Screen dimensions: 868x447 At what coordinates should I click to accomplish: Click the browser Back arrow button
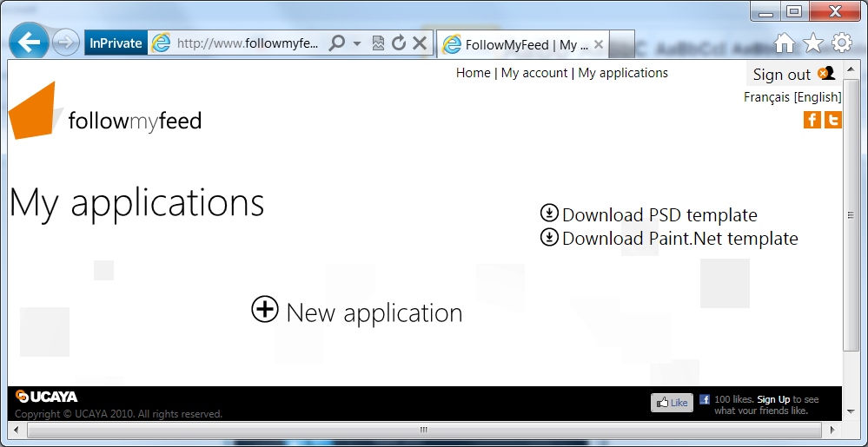(30, 42)
